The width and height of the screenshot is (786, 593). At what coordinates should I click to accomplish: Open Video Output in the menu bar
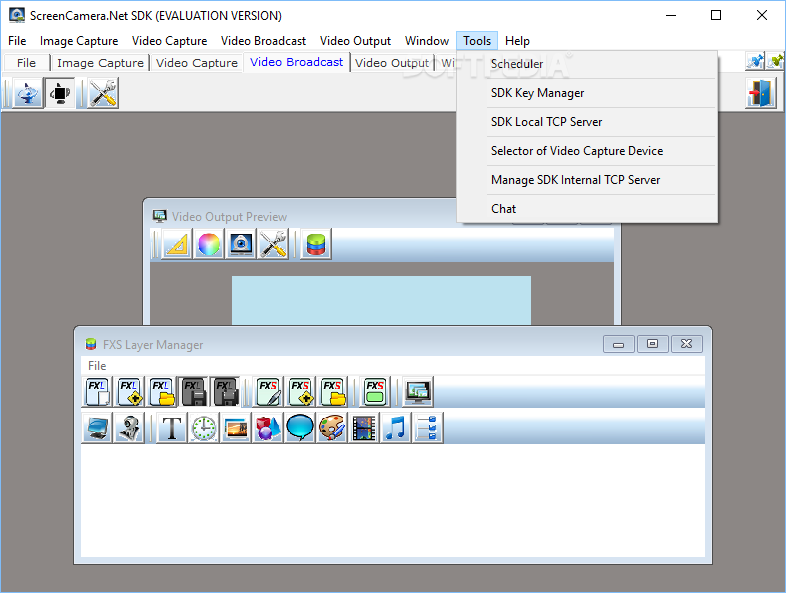pos(355,41)
